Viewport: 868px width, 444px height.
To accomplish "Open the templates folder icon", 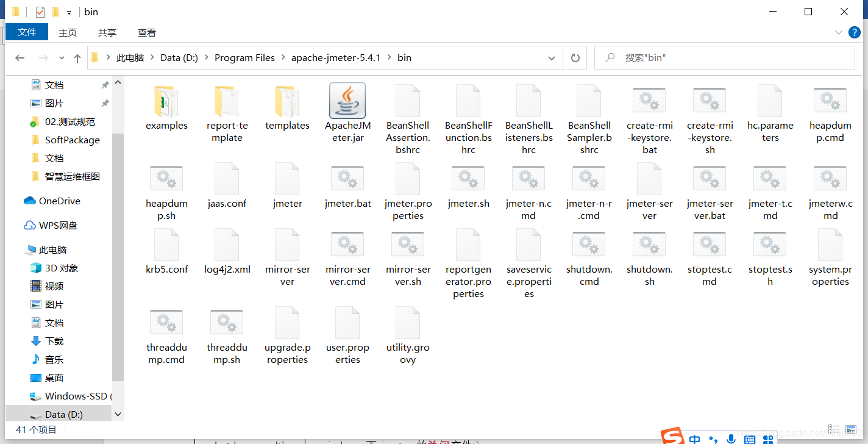I will tap(287, 101).
